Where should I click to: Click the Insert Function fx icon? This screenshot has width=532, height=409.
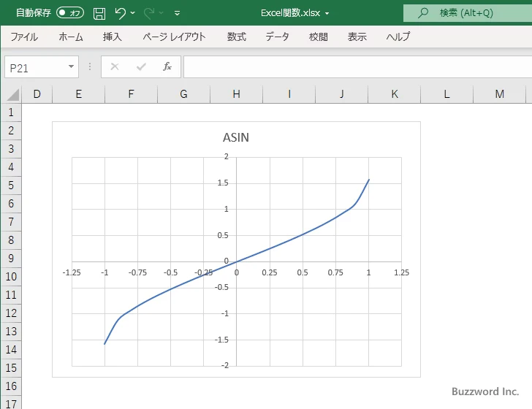167,66
